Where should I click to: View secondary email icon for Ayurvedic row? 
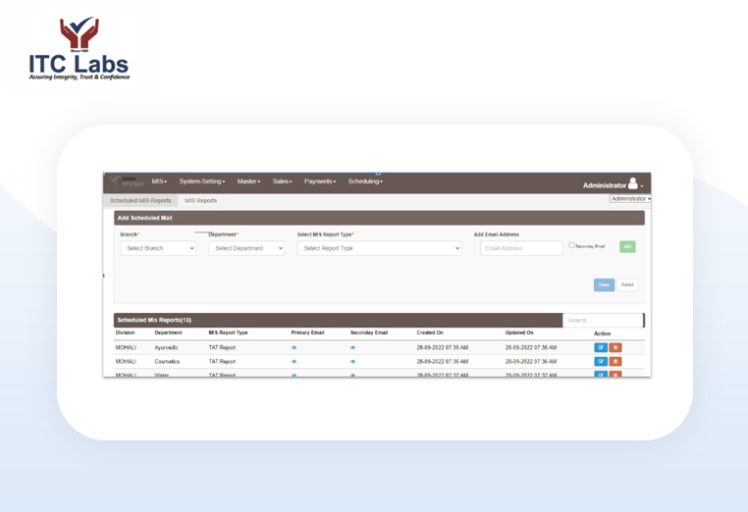click(353, 347)
